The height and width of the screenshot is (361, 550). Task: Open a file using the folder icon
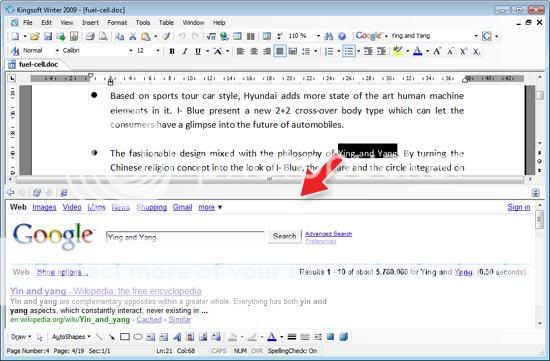[x=35, y=36]
